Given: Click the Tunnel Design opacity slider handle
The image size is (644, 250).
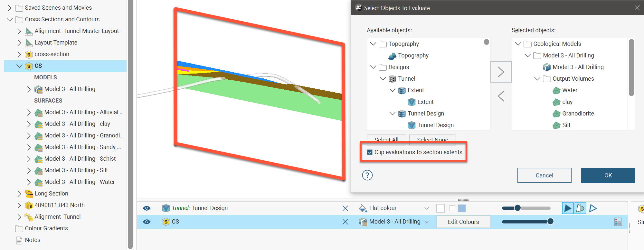Looking at the screenshot, I should [x=517, y=208].
